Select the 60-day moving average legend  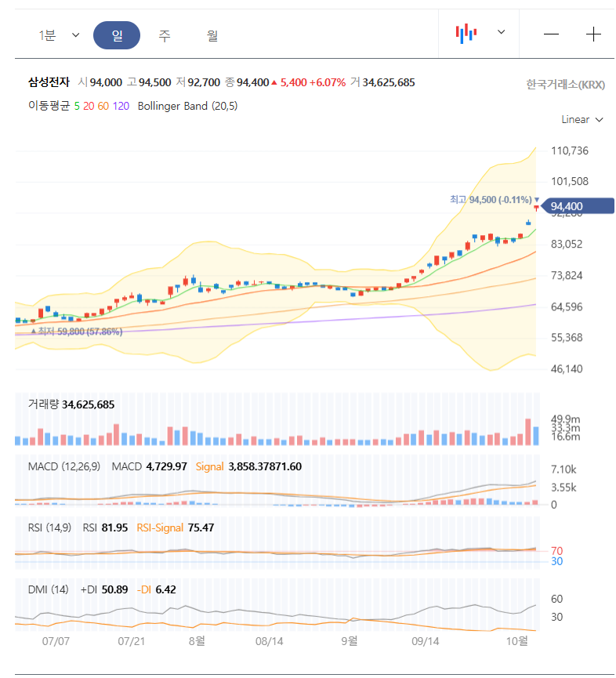103,106
